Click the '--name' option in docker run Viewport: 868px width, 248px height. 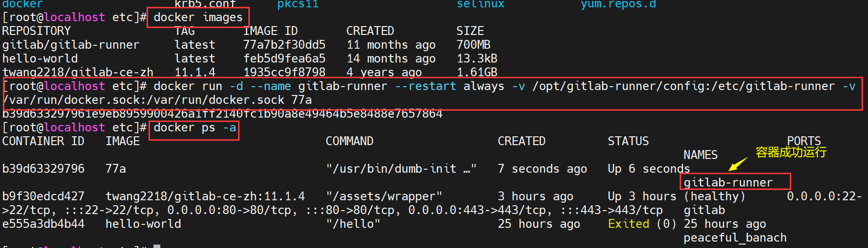coord(270,86)
